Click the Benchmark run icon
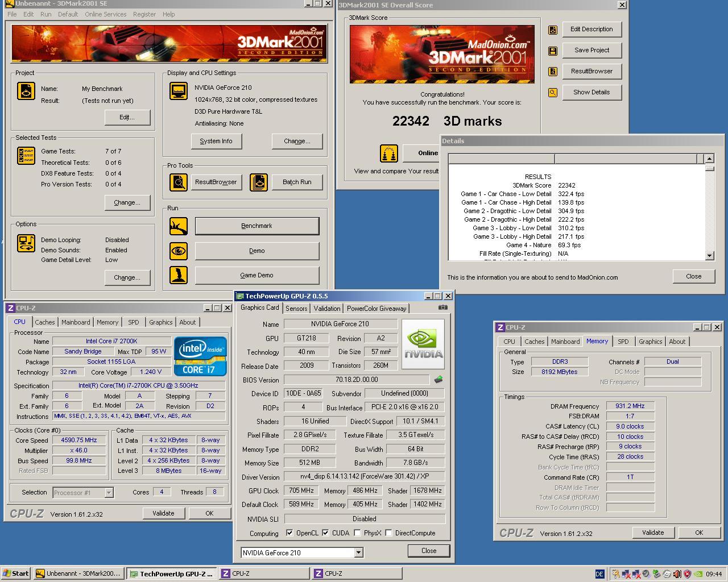The height and width of the screenshot is (582, 728). pos(179,226)
